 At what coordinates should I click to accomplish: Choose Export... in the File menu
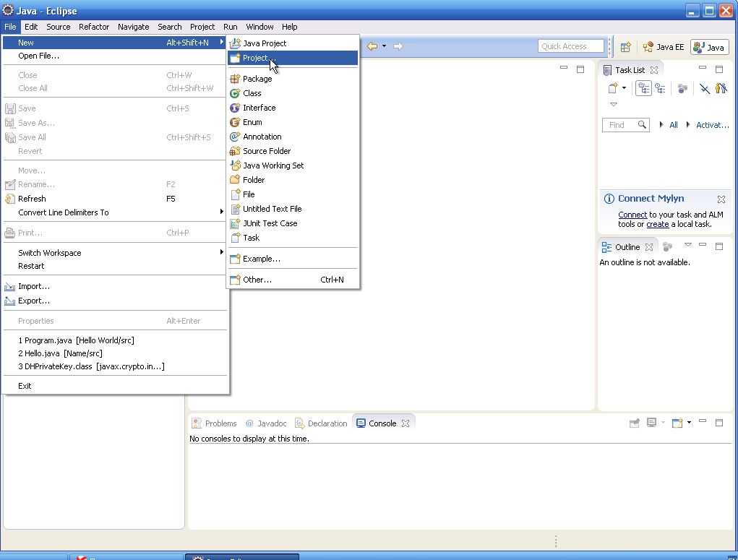[x=115, y=301]
